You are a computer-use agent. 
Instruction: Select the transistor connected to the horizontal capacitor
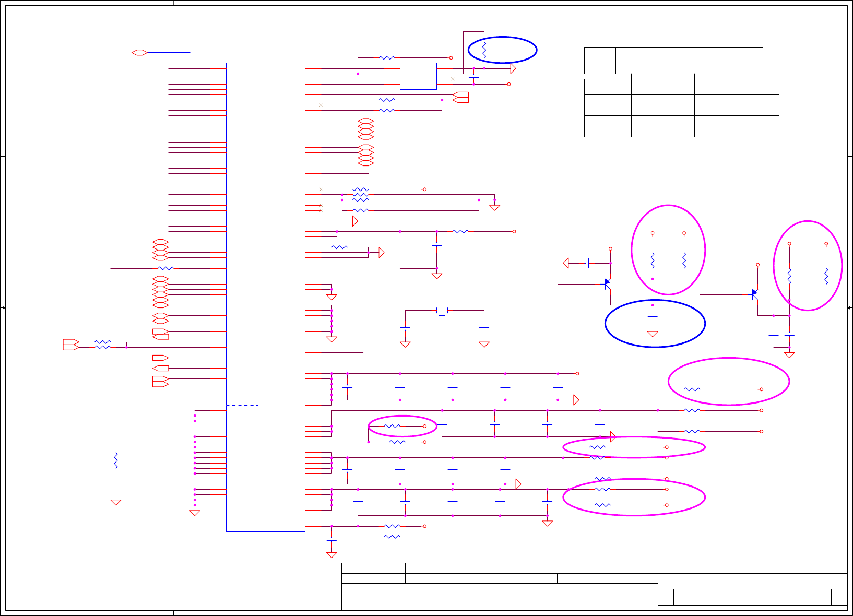pyautogui.click(x=607, y=284)
